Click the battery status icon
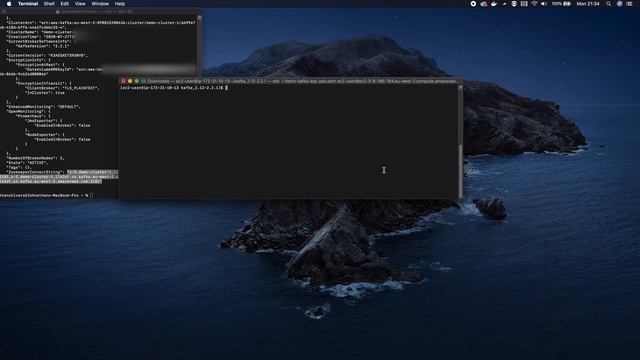 pyautogui.click(x=567, y=4)
